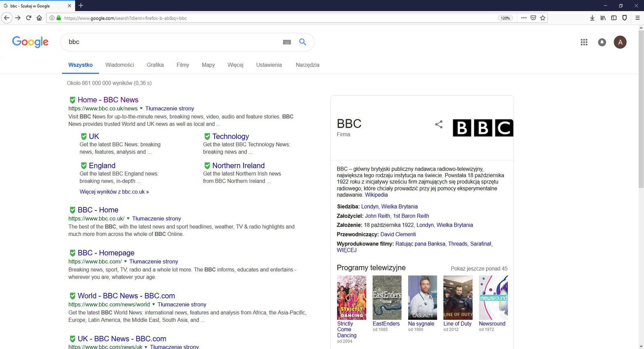Open the EastEnders thumbnail

pos(387,298)
